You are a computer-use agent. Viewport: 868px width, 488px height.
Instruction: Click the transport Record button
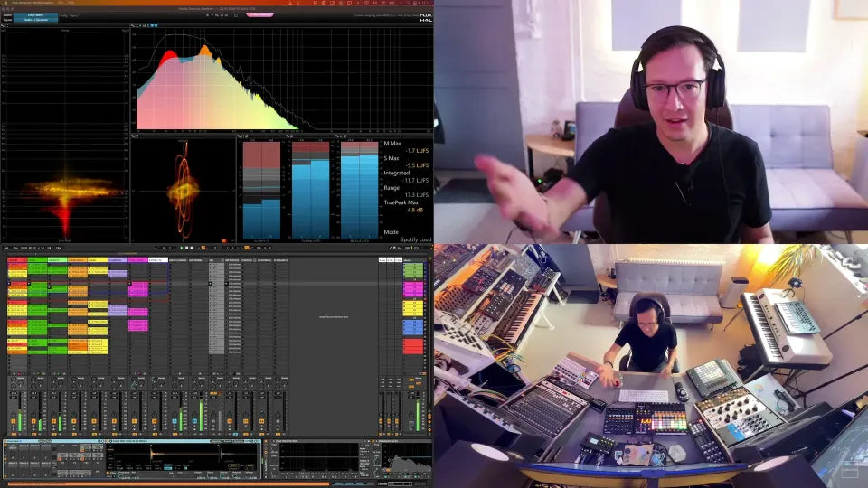(191, 248)
